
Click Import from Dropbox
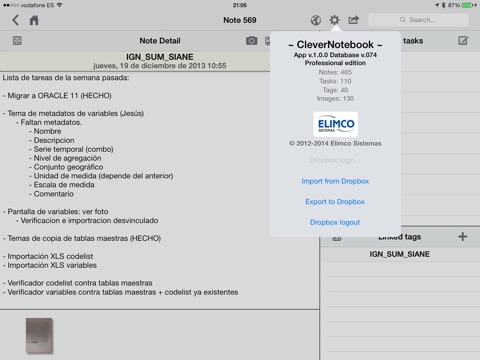[335, 181]
